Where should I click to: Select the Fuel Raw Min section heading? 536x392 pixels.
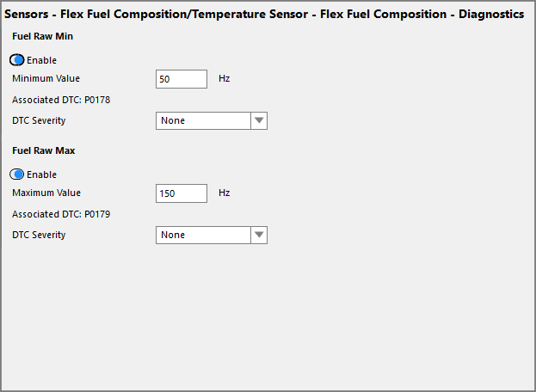point(43,36)
